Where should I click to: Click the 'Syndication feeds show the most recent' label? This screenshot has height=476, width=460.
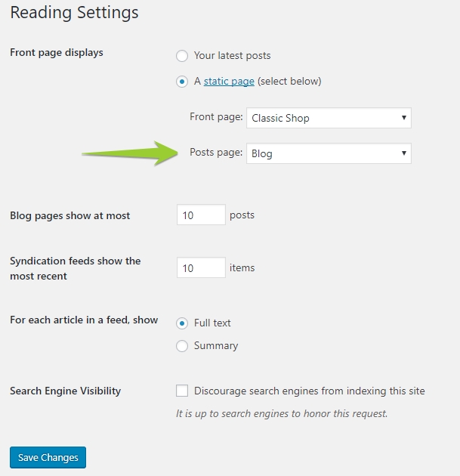[x=75, y=268]
